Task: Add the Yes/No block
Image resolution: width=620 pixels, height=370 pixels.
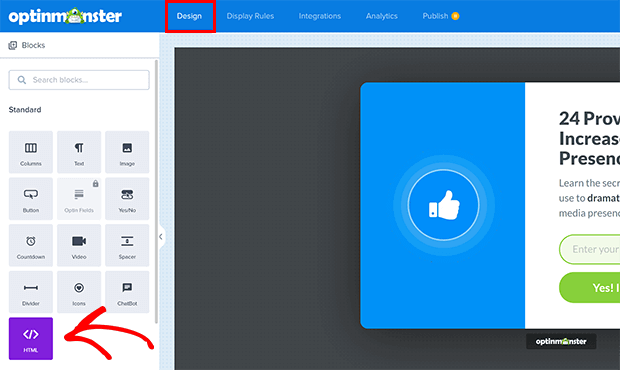Action: tap(127, 199)
